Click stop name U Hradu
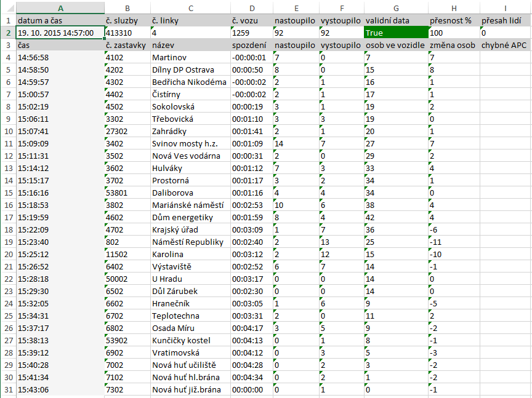The image size is (532, 398). (x=191, y=279)
